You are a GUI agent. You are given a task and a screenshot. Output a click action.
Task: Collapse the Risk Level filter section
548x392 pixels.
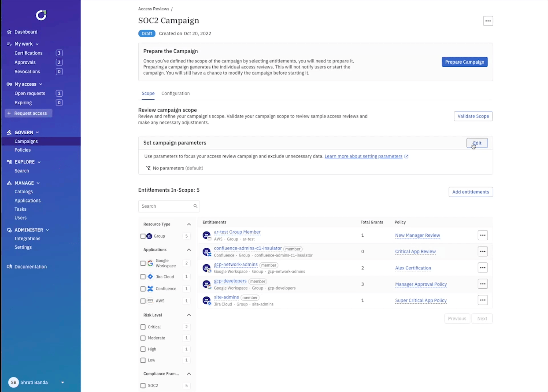[x=188, y=315]
